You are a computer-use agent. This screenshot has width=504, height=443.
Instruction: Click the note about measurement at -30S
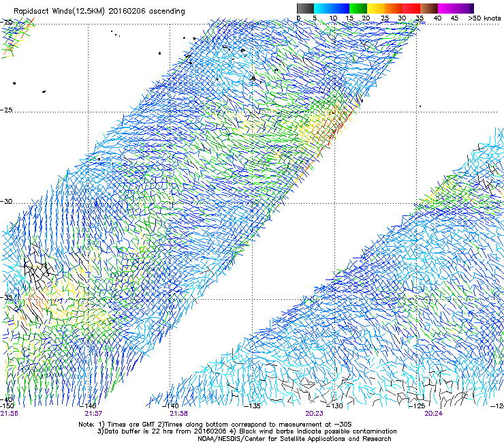(257, 425)
